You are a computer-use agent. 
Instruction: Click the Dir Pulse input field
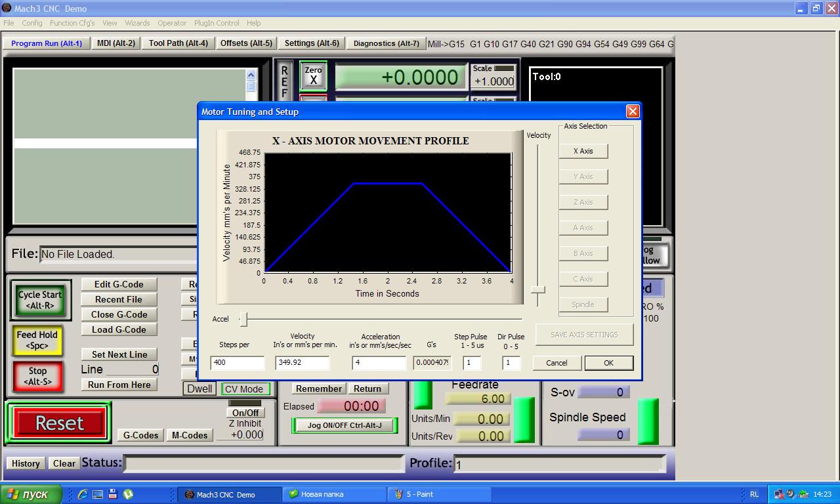(x=511, y=363)
